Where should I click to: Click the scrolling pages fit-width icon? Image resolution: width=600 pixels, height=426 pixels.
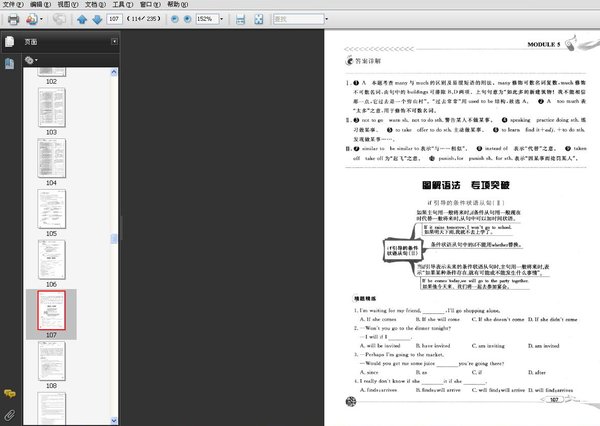click(x=240, y=19)
